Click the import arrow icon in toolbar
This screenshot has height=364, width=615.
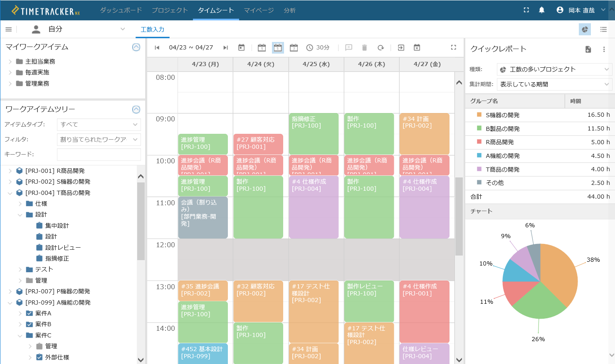tap(401, 48)
